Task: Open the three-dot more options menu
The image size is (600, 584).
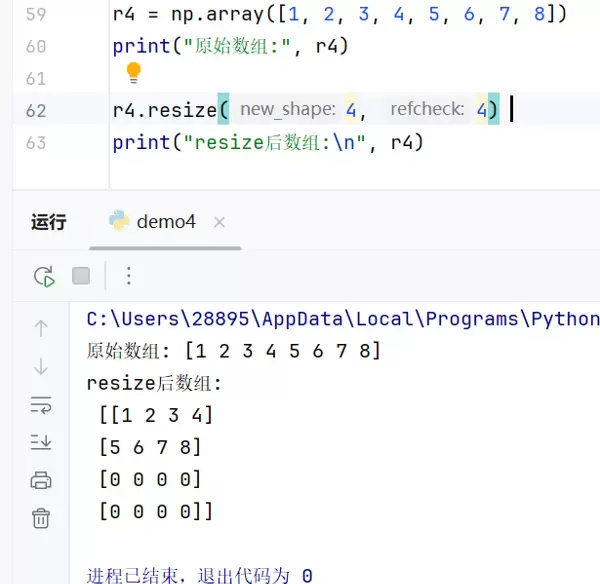Action: 128,276
